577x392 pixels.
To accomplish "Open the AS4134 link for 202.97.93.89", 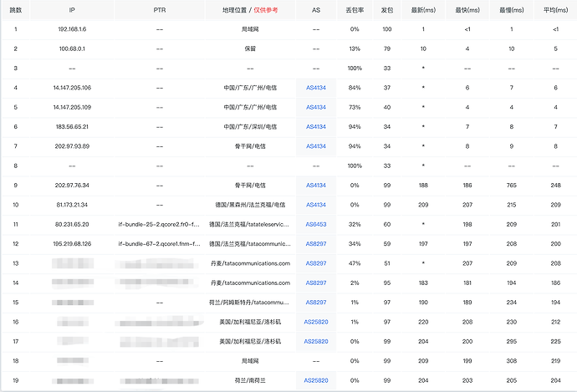I will pos(316,146).
